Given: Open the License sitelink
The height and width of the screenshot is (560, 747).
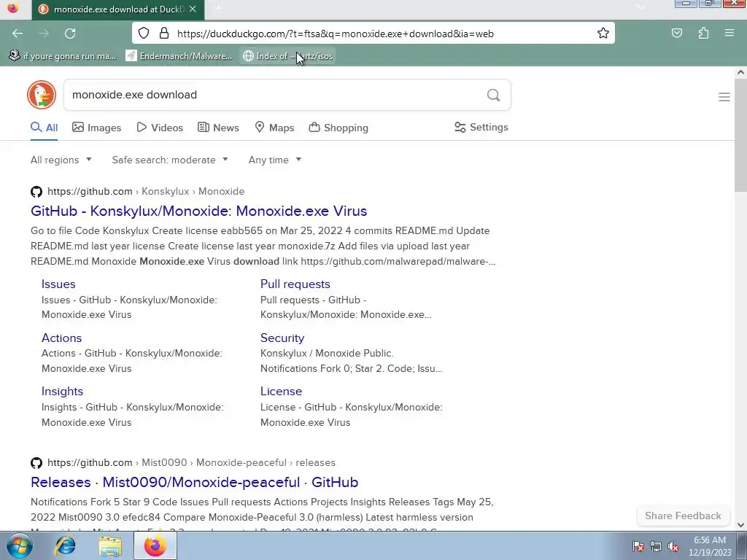Looking at the screenshot, I should (281, 391).
